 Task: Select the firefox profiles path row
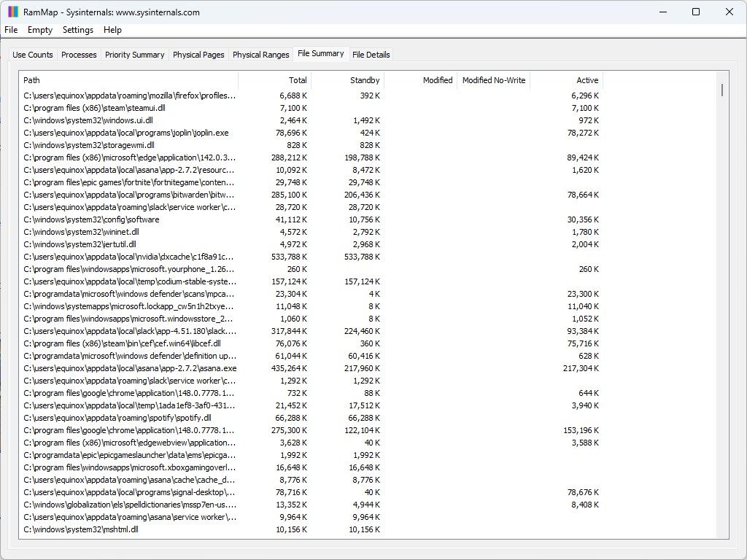(311, 96)
